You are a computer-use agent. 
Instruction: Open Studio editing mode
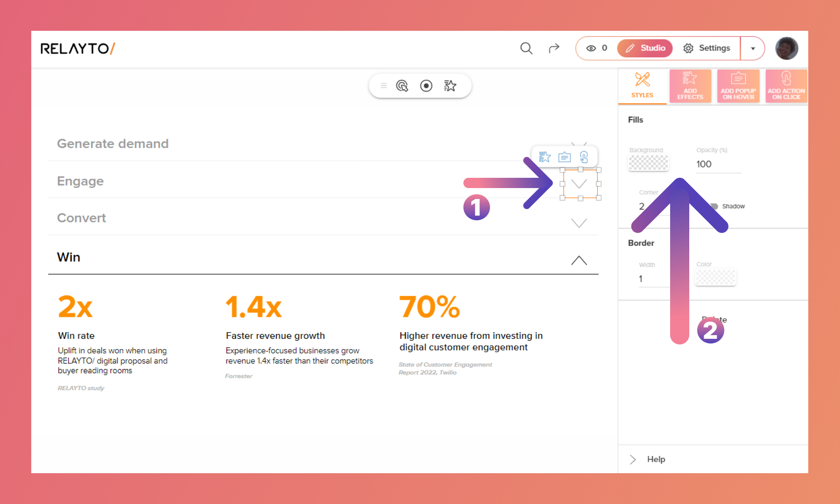click(x=645, y=48)
